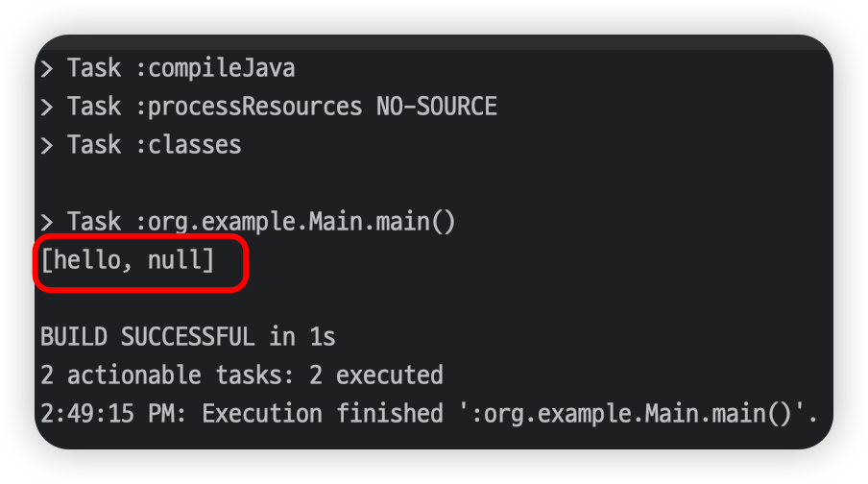Screen dimensions: 868x484
Task: Click :org.example.Main.main() in the Task line
Action: click(295, 223)
